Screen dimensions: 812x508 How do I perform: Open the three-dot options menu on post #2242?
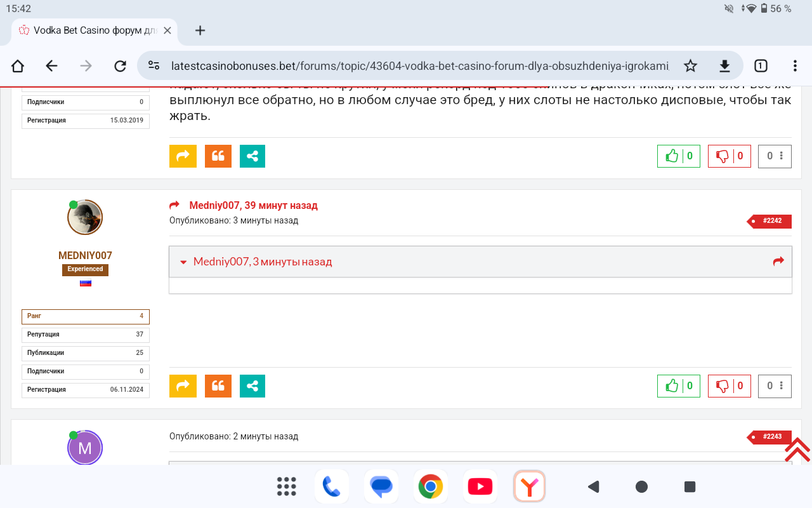pyautogui.click(x=781, y=385)
